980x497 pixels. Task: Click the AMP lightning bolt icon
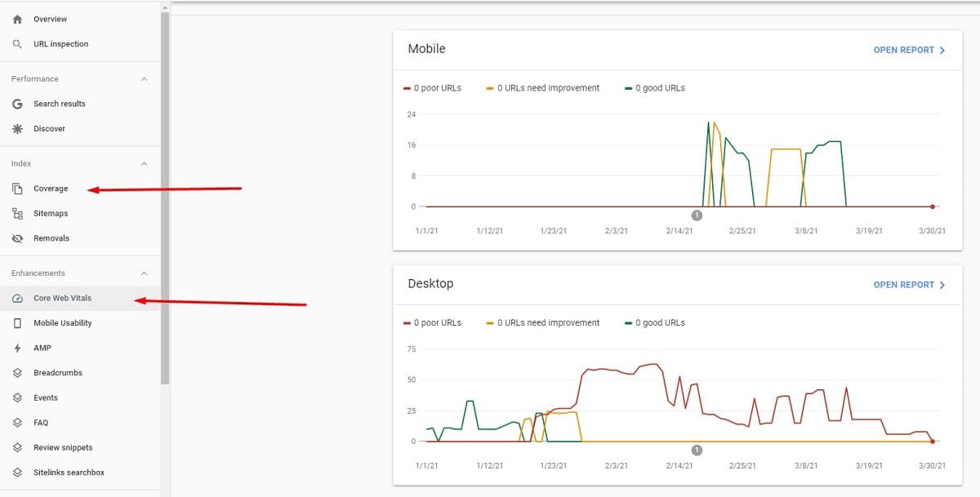[17, 348]
